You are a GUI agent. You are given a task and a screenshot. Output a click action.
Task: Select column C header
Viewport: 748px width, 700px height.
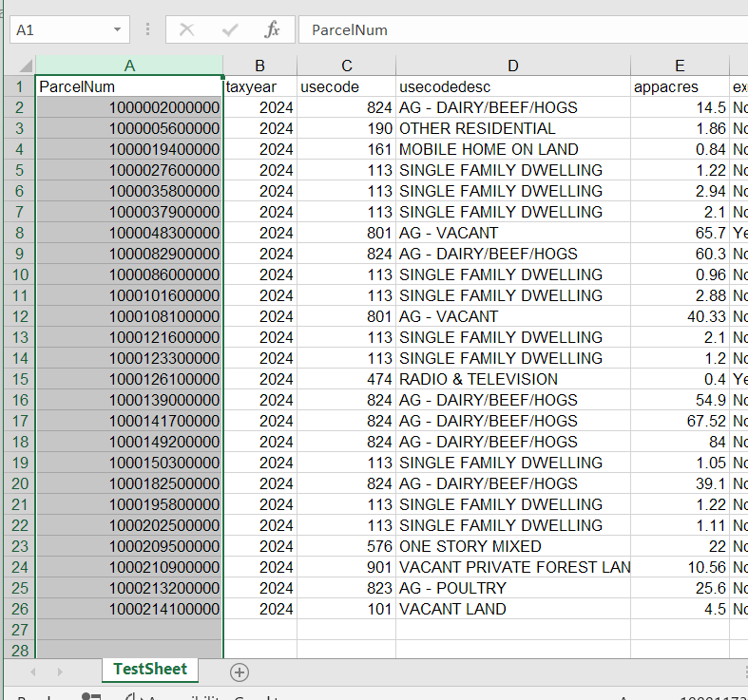pyautogui.click(x=346, y=66)
